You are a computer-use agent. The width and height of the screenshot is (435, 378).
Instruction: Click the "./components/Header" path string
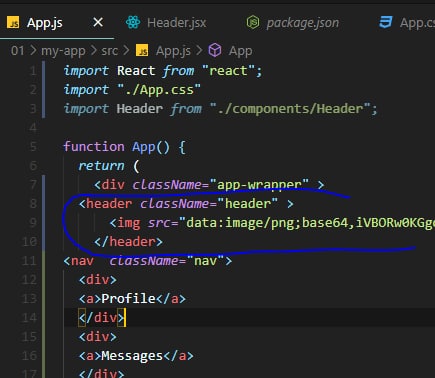(x=290, y=109)
